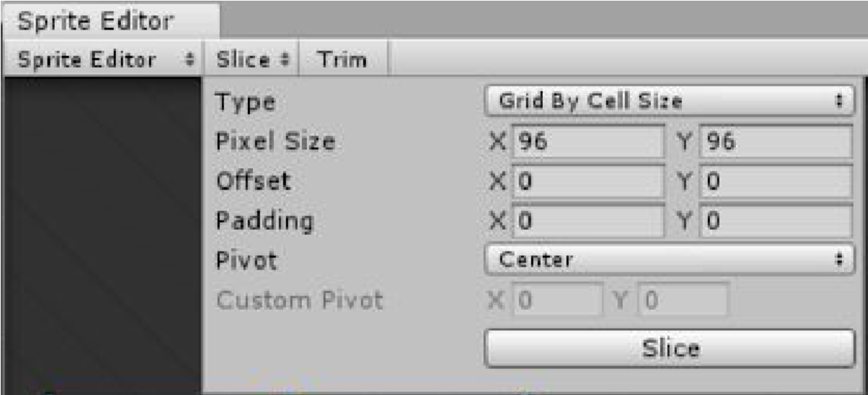This screenshot has width=868, height=395.
Task: Click the Padding label
Action: (265, 221)
